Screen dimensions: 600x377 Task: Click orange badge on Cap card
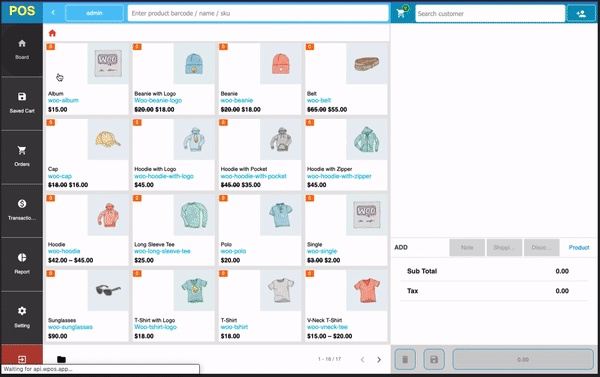click(x=51, y=122)
